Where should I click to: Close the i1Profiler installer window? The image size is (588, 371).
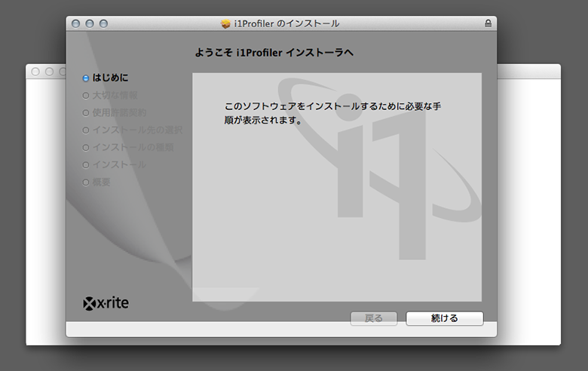(75, 23)
